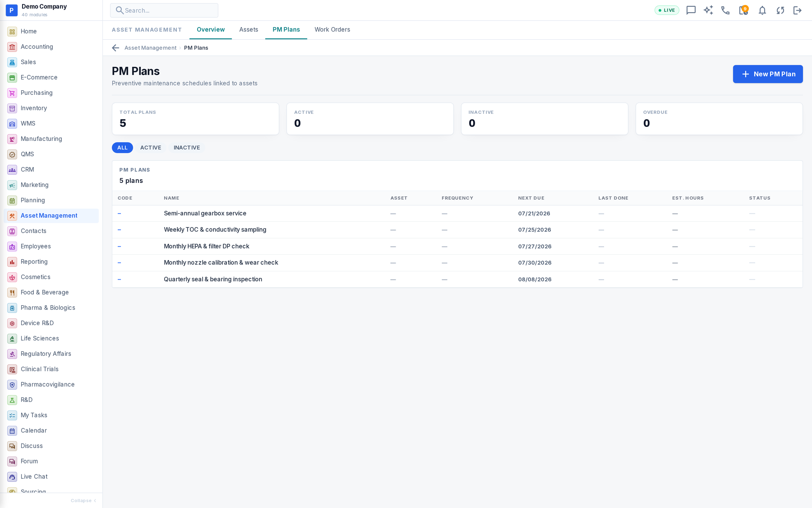
Task: Open Clinical Trials in the sidebar
Action: [51, 369]
